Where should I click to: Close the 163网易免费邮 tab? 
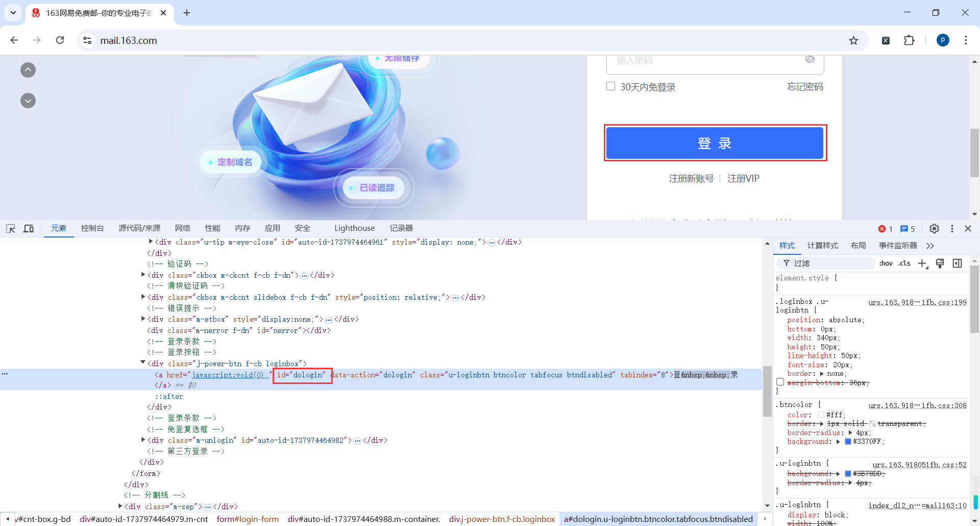point(163,13)
